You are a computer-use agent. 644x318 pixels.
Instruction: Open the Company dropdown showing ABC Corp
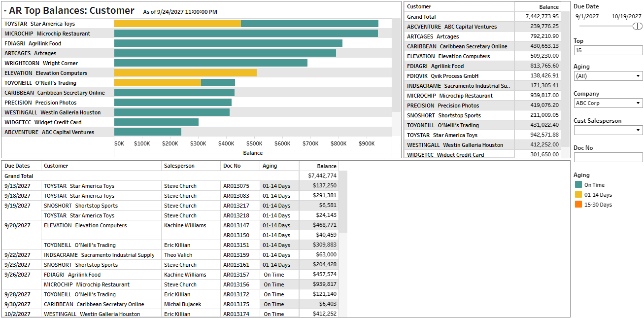tap(608, 103)
